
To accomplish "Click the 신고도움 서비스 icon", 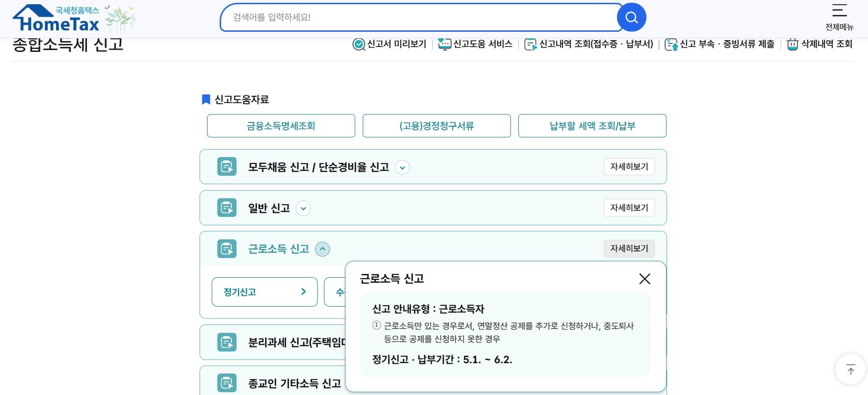I will 445,44.
